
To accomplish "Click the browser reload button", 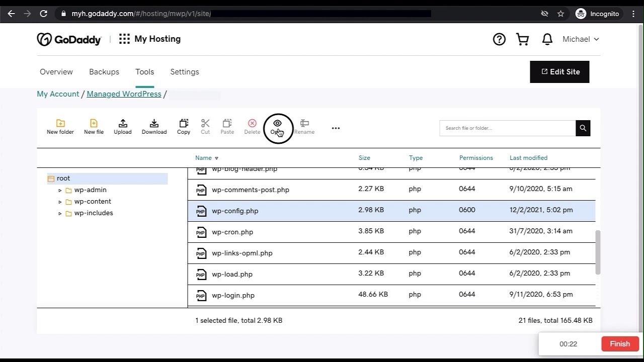I will (x=44, y=14).
